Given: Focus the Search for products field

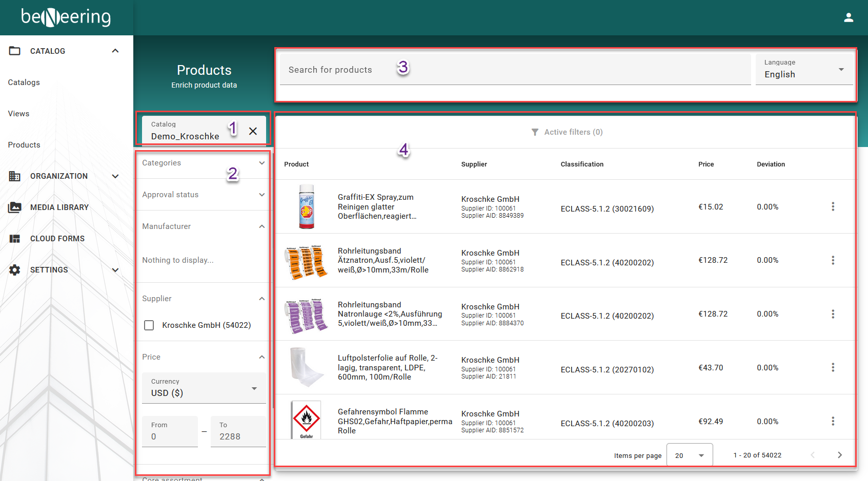Looking at the screenshot, I should tap(515, 69).
